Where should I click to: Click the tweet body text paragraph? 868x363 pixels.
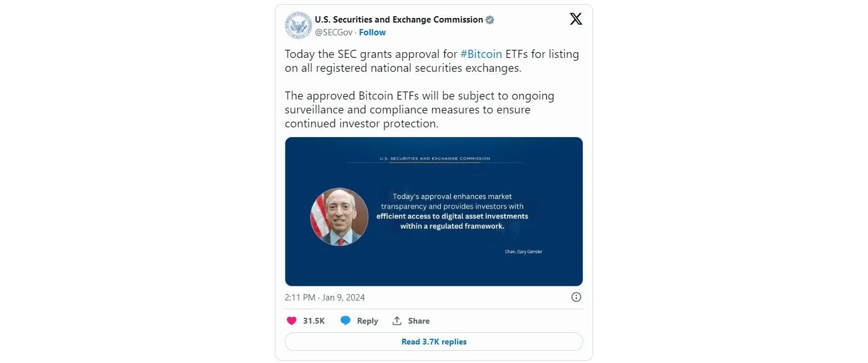pos(419,109)
